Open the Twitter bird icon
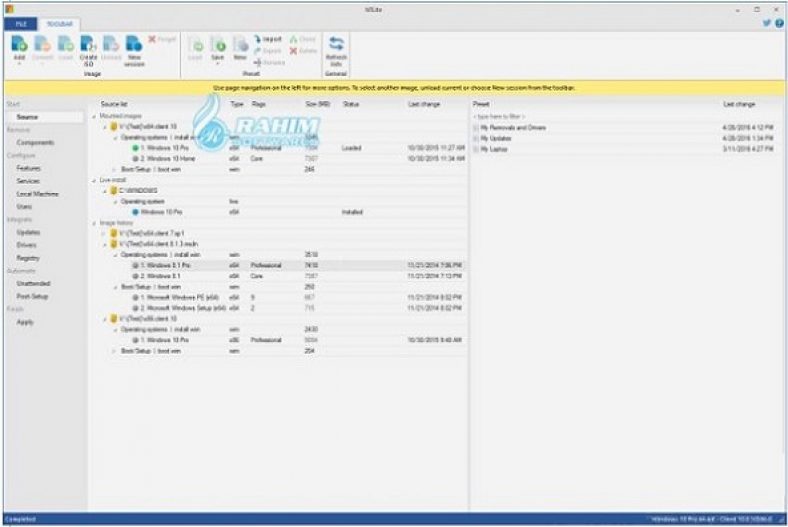The height and width of the screenshot is (527, 788). point(767,23)
